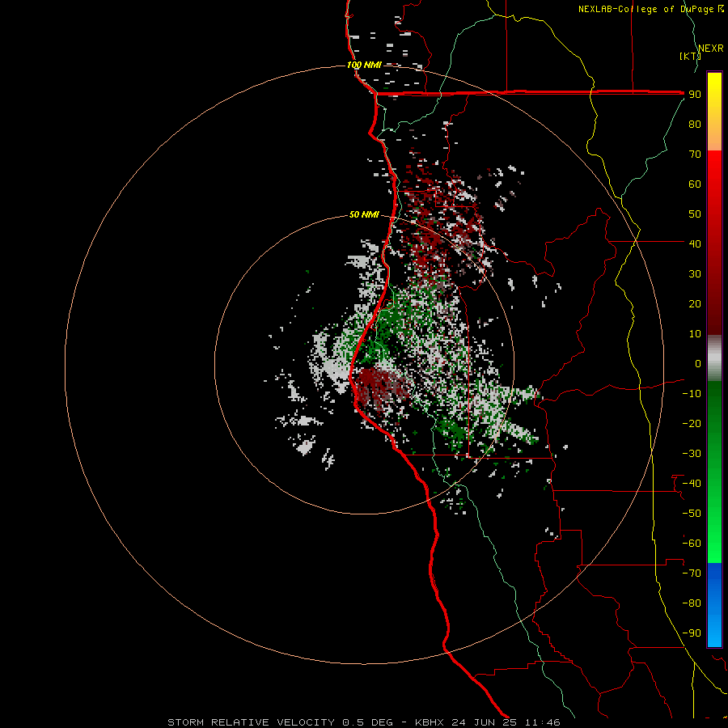Screen dimensions: 728x728
Task: Click the STORM RELATIVE VELOCITY footer text
Action: pos(251,722)
